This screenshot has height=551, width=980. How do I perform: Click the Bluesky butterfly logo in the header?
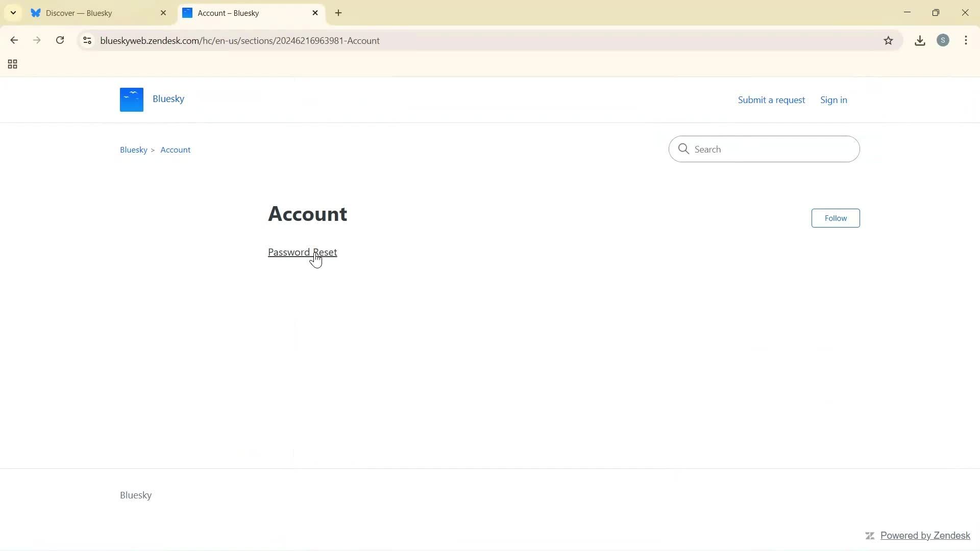[131, 99]
